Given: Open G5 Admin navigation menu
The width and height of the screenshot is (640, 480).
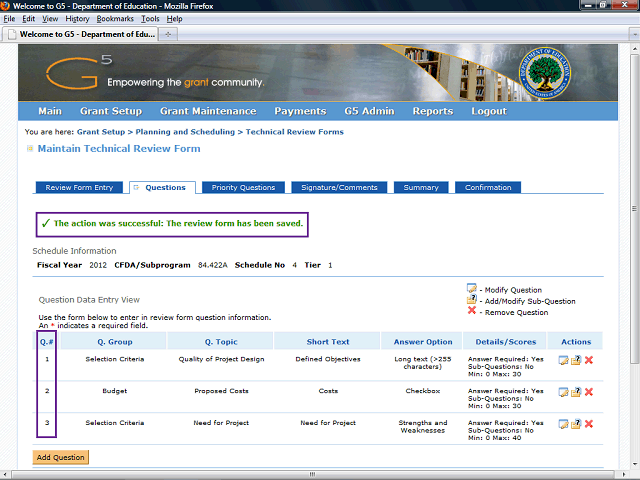Looking at the screenshot, I should (x=369, y=111).
